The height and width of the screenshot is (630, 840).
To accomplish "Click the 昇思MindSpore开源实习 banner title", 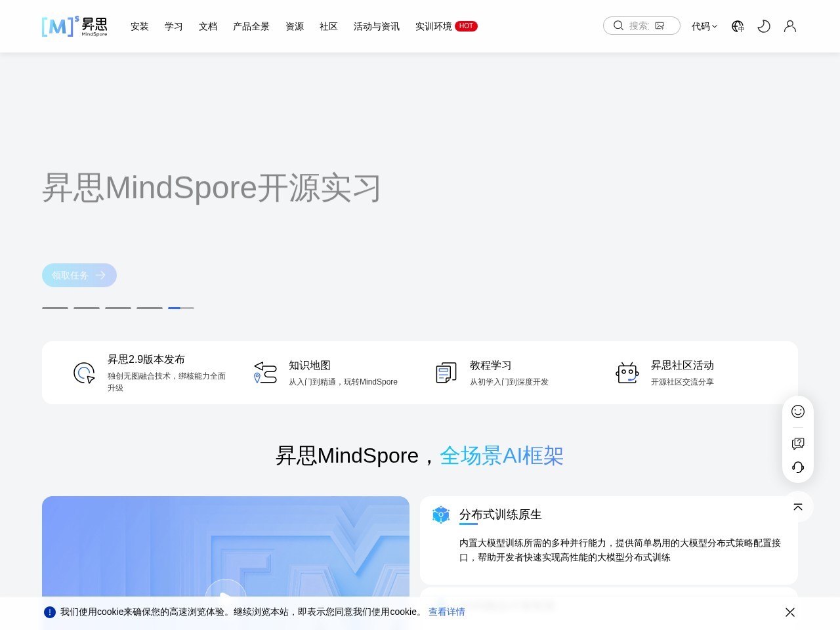I will click(211, 188).
